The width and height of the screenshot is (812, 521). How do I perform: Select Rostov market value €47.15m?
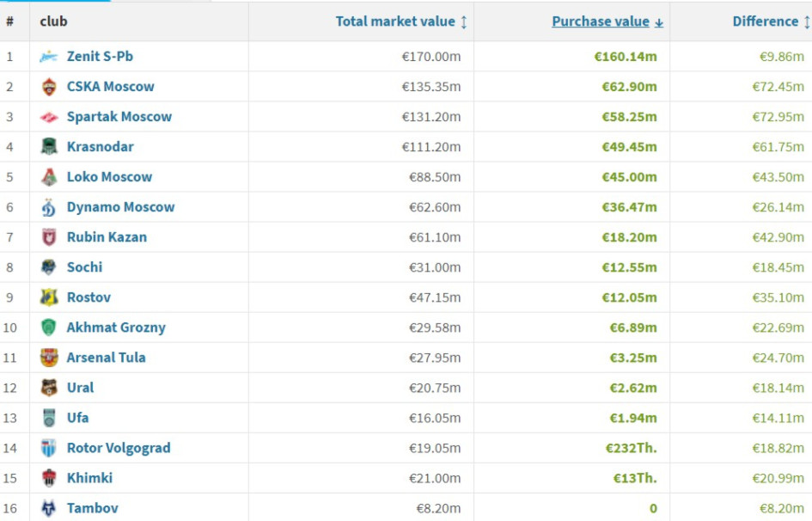[435, 297]
